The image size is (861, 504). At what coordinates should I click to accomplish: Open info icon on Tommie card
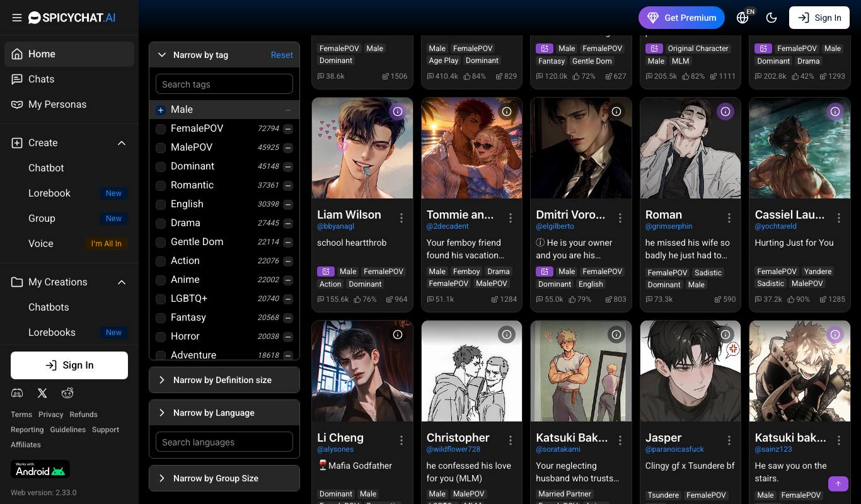(507, 112)
